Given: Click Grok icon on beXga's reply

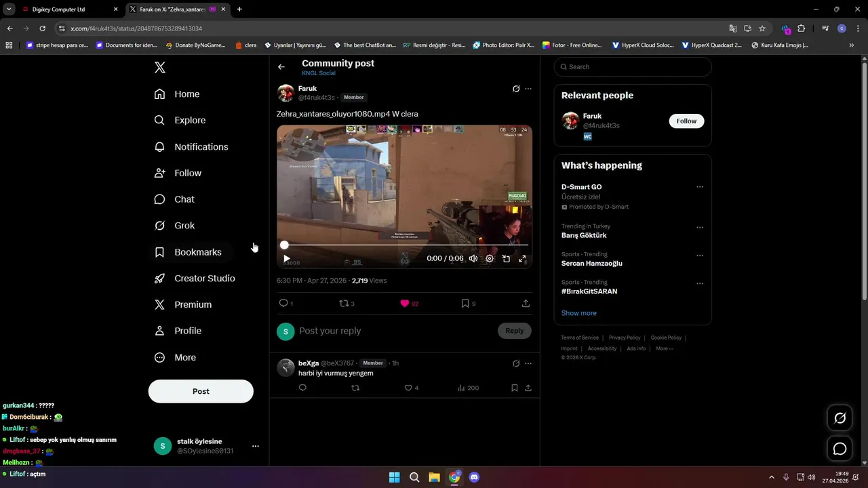Looking at the screenshot, I should pos(516,363).
